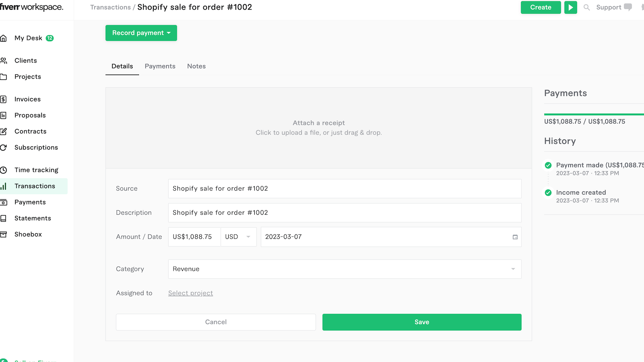Viewport: 644px width, 362px height.
Task: Open the date picker calendar icon
Action: [x=515, y=237]
